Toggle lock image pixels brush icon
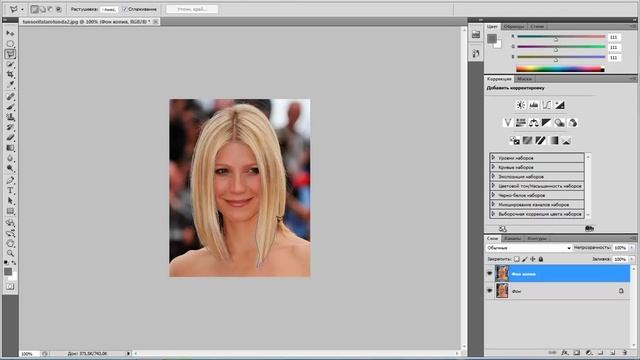This screenshot has height=360, width=640. tap(525, 259)
